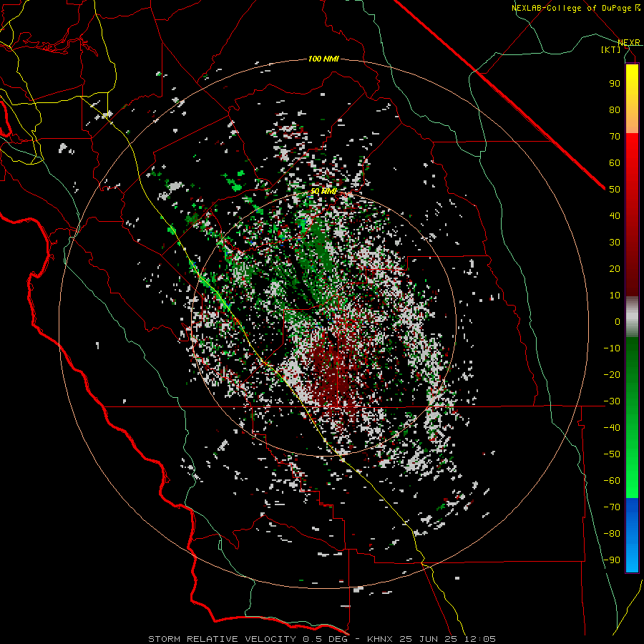Viewport: 644px width, 644px height.
Task: Click the 40 value on the velocity scale
Action: [615, 216]
